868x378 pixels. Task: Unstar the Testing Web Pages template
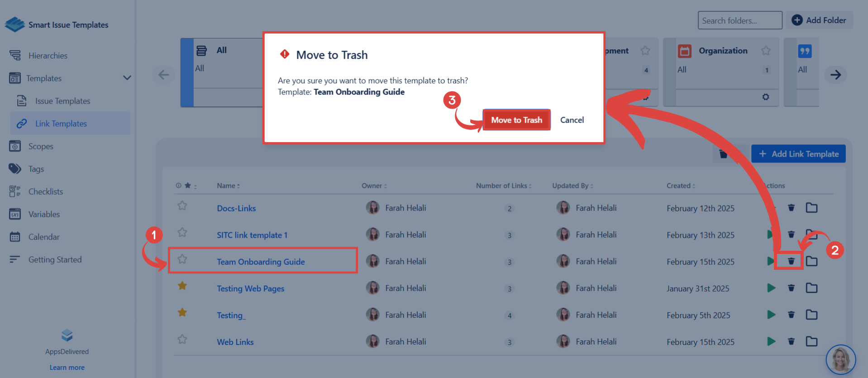[x=182, y=286]
